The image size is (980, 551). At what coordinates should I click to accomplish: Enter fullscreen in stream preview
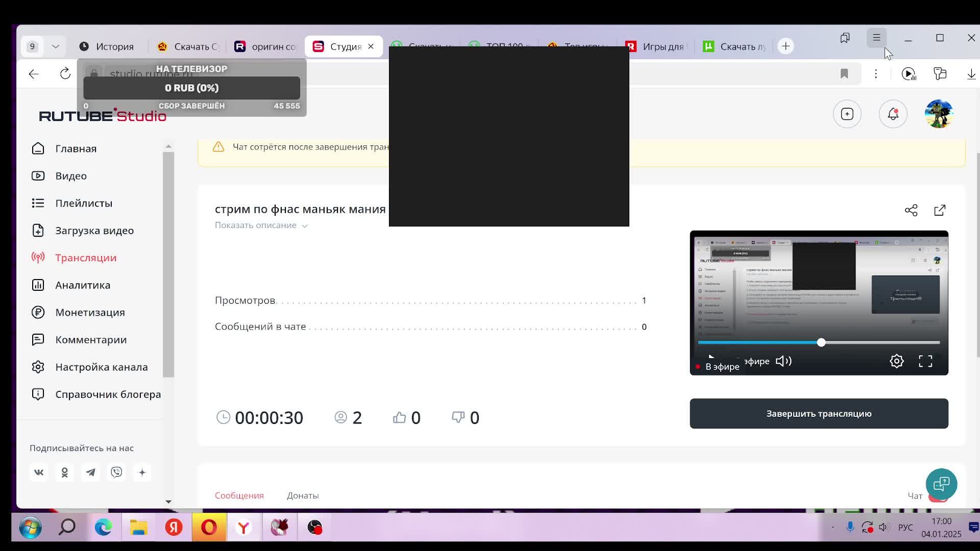tap(925, 361)
